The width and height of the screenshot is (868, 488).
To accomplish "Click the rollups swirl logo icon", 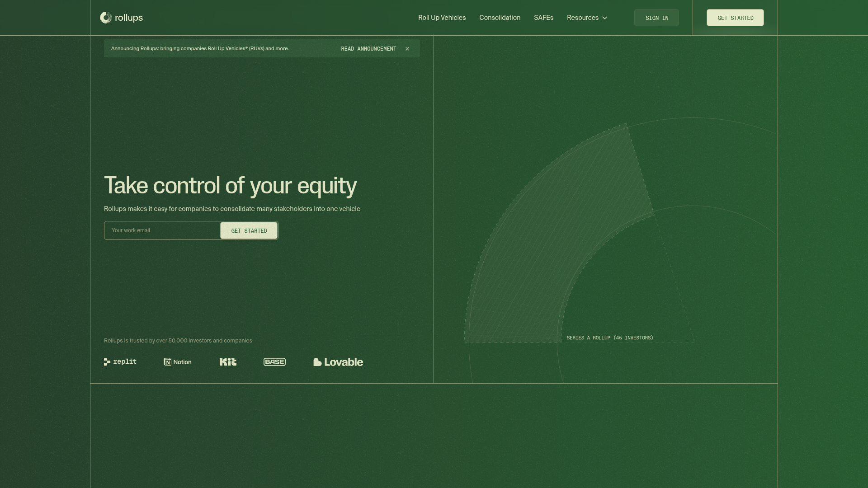I will tap(106, 18).
